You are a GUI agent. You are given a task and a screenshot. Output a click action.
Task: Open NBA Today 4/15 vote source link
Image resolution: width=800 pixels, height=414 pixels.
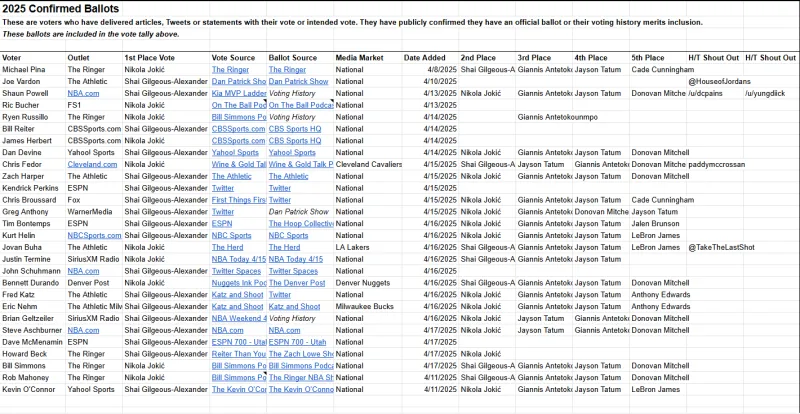click(239, 259)
